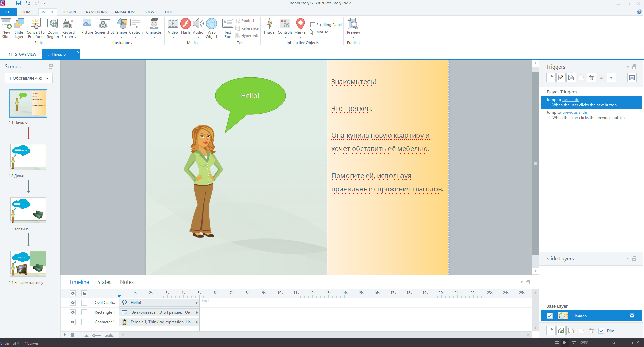This screenshot has height=347, width=644.
Task: Insert a Picture
Action: point(87,27)
